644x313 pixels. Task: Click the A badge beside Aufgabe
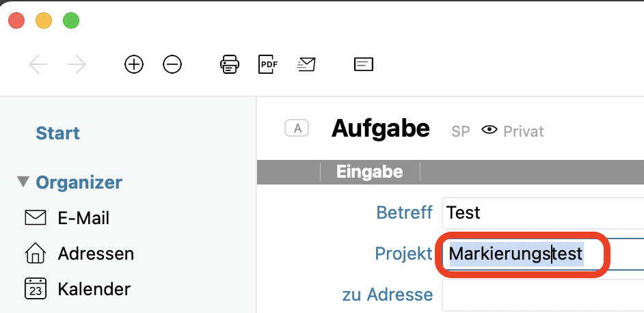(297, 128)
